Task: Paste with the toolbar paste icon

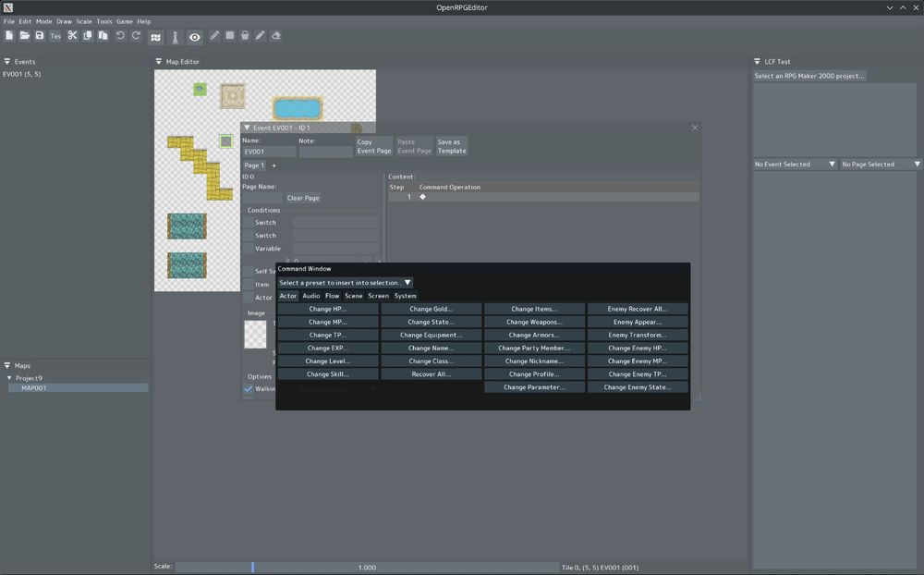Action: (x=103, y=36)
